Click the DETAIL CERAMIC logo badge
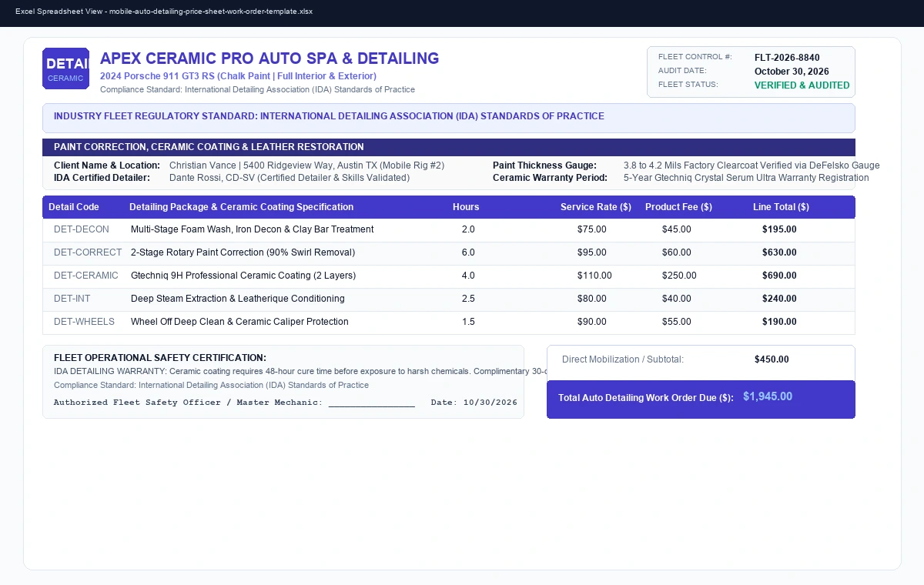The width and height of the screenshot is (924, 585). pyautogui.click(x=65, y=69)
